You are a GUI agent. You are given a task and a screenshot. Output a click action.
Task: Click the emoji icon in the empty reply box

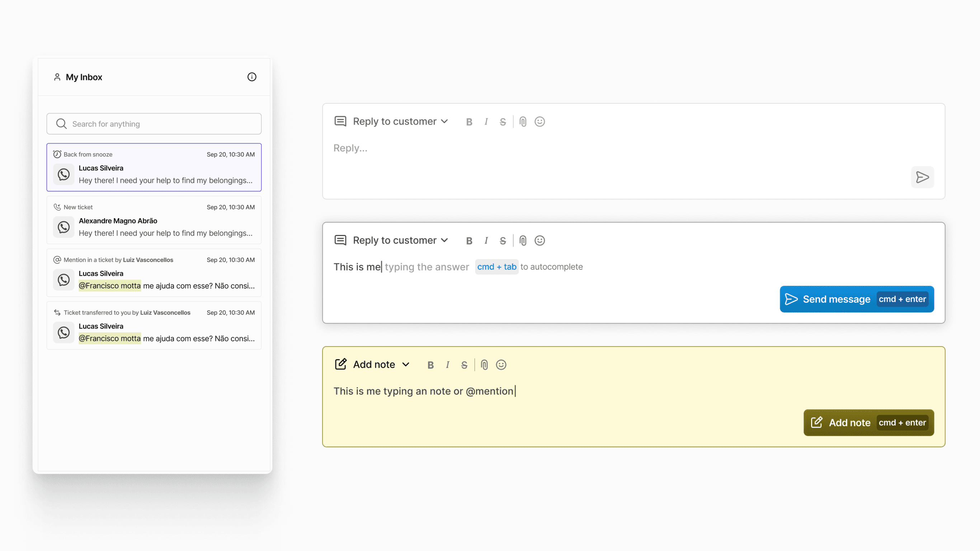pos(540,122)
